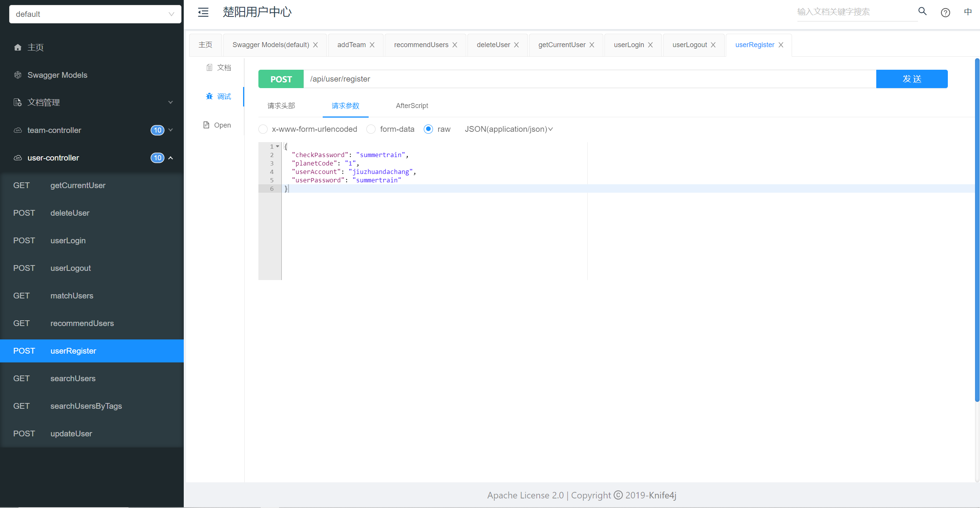Switch to the 请求头部 tab
Viewport: 980px width, 508px height.
click(281, 106)
